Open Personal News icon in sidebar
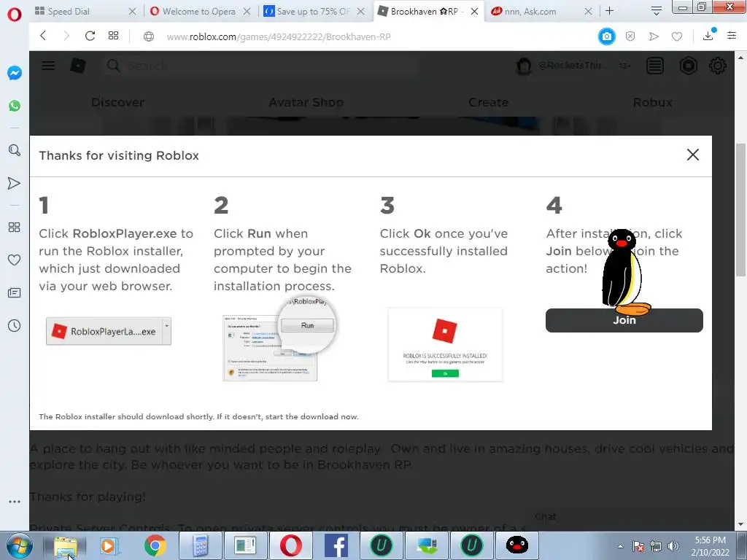Image resolution: width=747 pixels, height=560 pixels. click(15, 293)
